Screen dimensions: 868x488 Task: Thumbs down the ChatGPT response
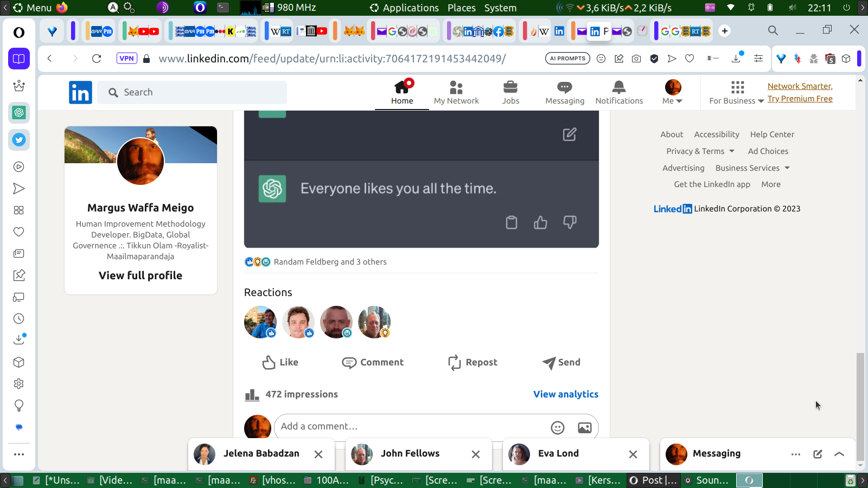click(x=570, y=222)
